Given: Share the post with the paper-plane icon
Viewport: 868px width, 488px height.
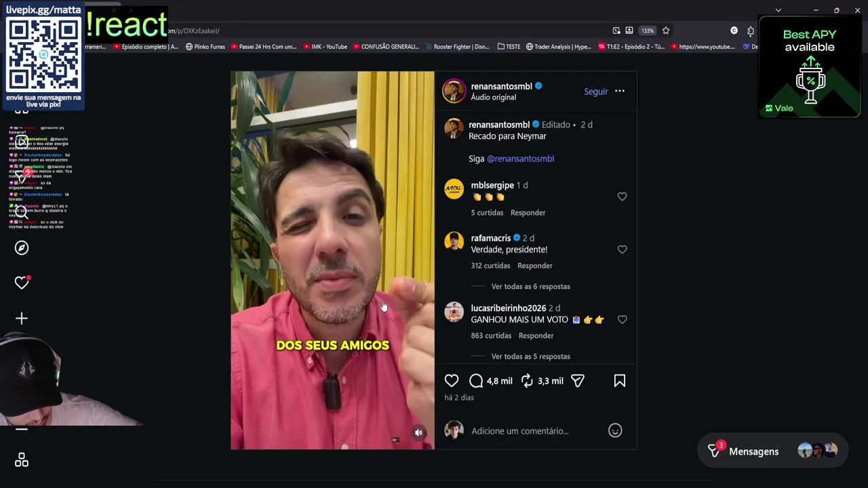Looking at the screenshot, I should tap(578, 381).
